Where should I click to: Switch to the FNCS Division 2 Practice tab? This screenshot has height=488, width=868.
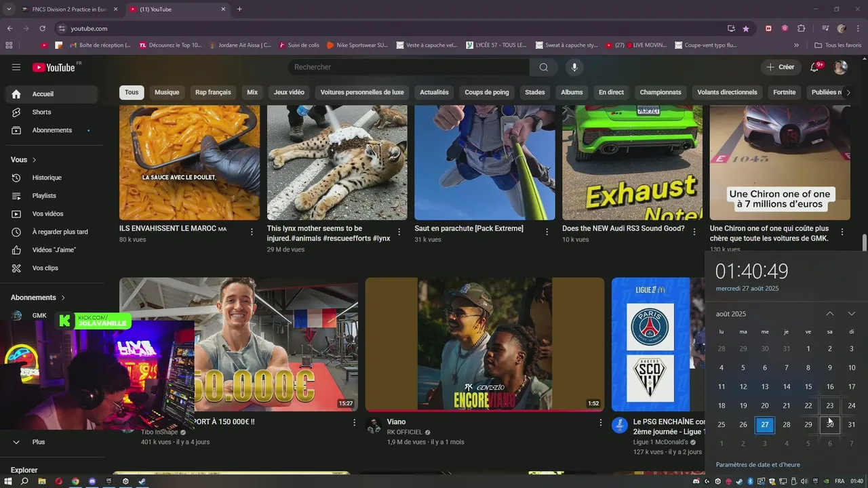click(x=69, y=9)
